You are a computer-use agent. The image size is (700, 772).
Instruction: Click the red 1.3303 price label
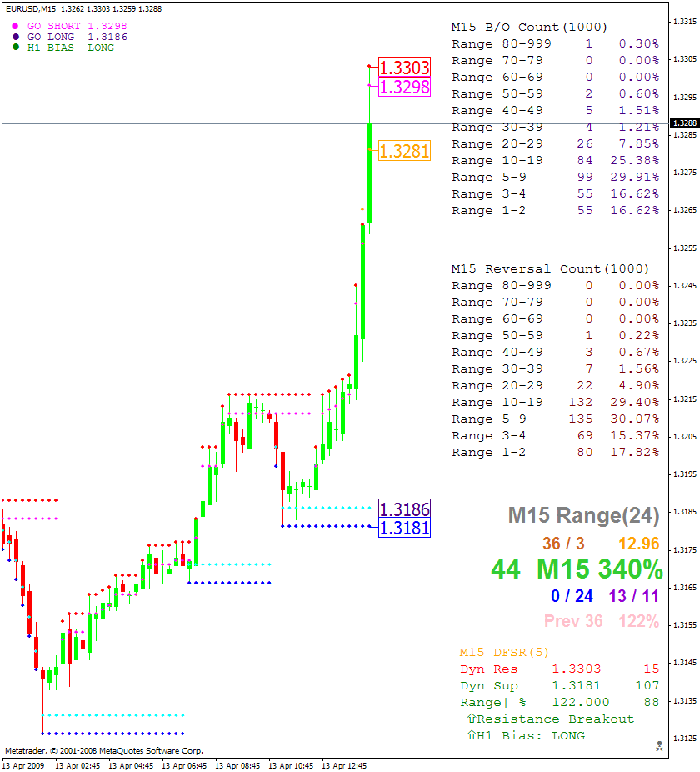(x=404, y=68)
